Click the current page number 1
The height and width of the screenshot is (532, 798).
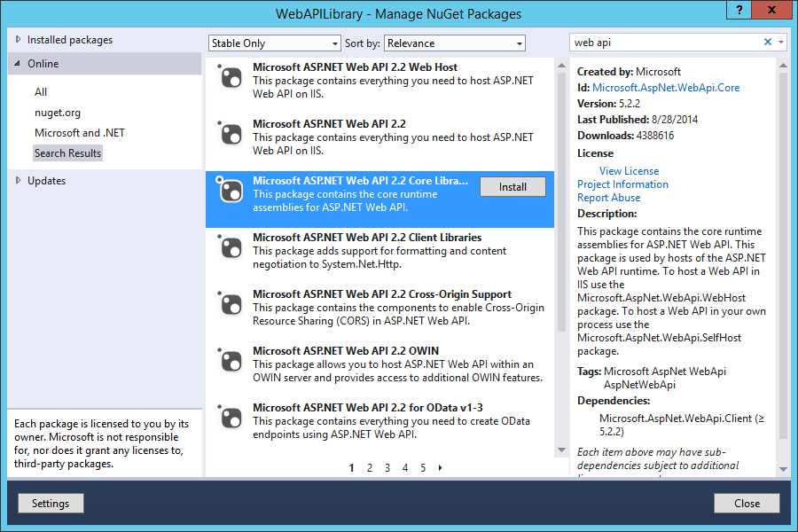click(x=352, y=468)
